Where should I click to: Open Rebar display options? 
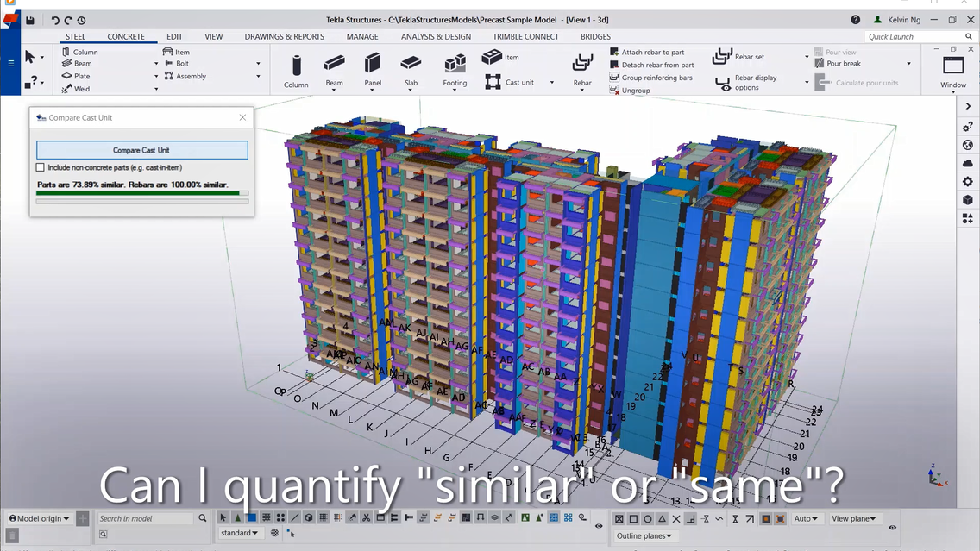point(745,83)
